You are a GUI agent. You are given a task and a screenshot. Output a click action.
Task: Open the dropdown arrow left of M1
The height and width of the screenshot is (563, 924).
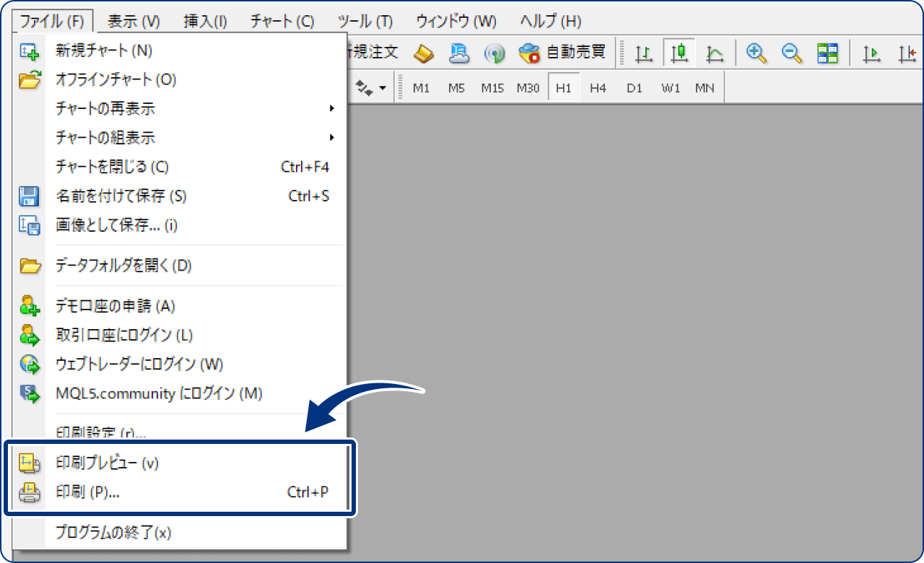(x=382, y=88)
